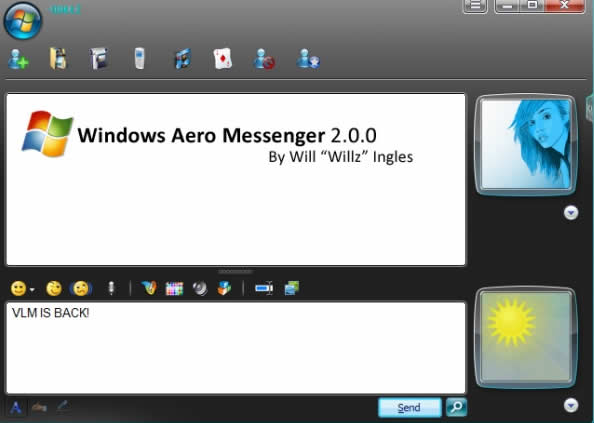The image size is (594, 423).
Task: Expand options under sun display picture
Action: coord(571,405)
